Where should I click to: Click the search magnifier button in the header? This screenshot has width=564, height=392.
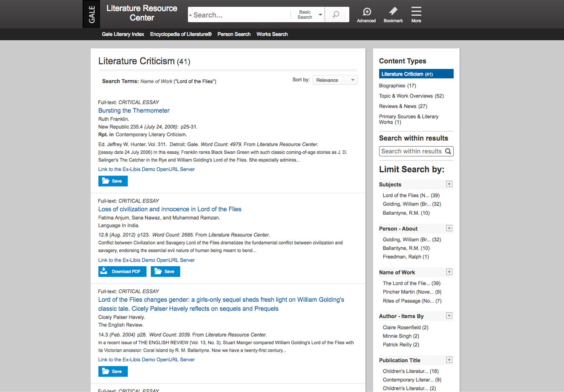point(337,14)
